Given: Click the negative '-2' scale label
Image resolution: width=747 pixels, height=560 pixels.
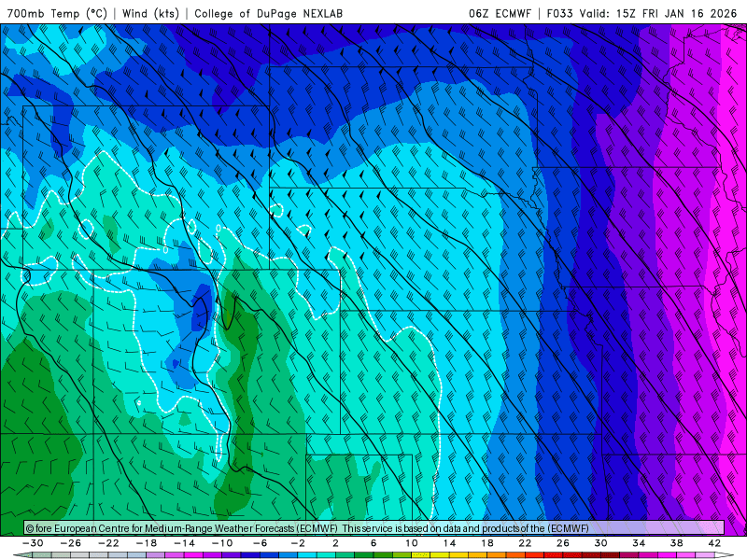Looking at the screenshot, I should (298, 543).
